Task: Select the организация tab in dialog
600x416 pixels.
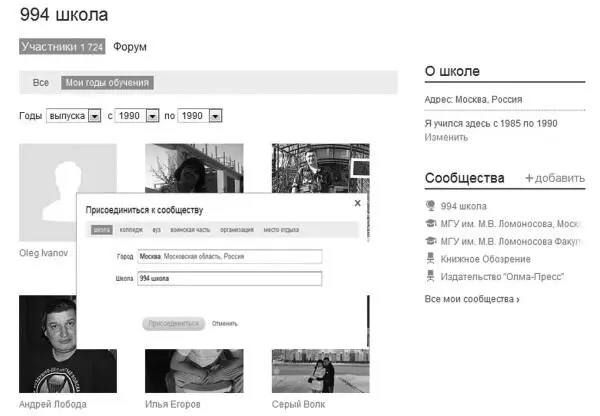Action: (237, 230)
